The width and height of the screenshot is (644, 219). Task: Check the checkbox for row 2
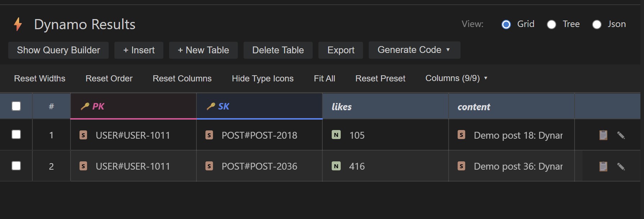16,166
